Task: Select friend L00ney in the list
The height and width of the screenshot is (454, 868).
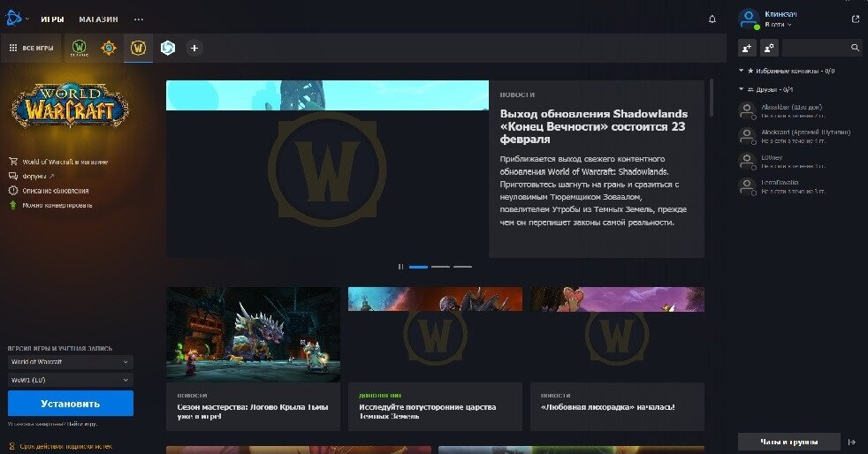Action: [799, 162]
